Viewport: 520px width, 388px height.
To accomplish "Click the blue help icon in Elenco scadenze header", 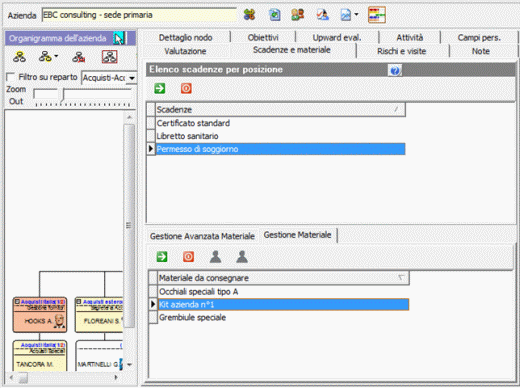I will coord(395,70).
